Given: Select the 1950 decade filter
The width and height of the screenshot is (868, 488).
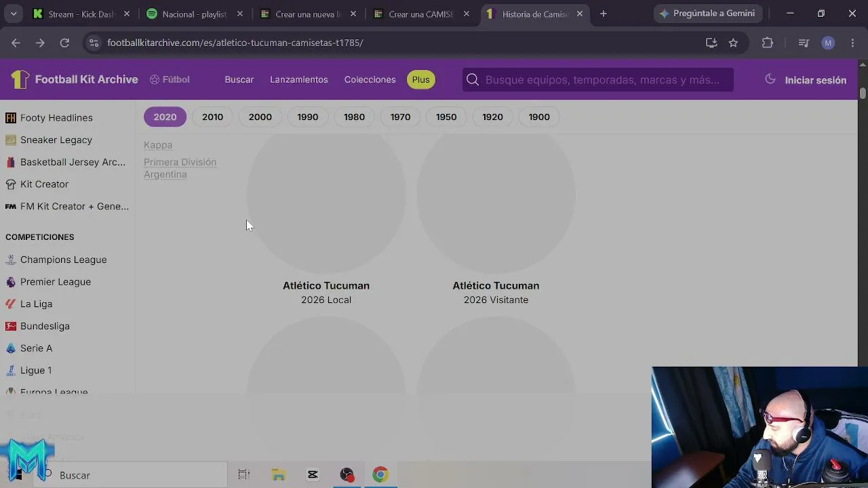Looking at the screenshot, I should coord(446,117).
